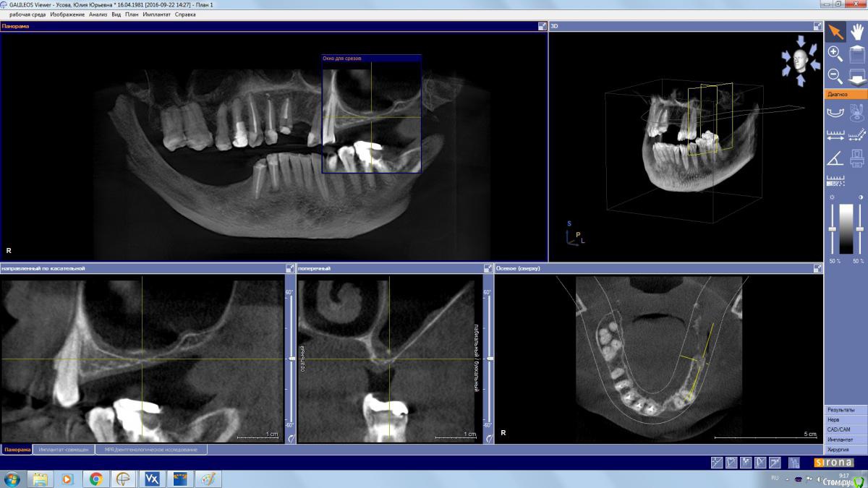Expand the Нерв panel section
The image size is (868, 488).
(846, 419)
